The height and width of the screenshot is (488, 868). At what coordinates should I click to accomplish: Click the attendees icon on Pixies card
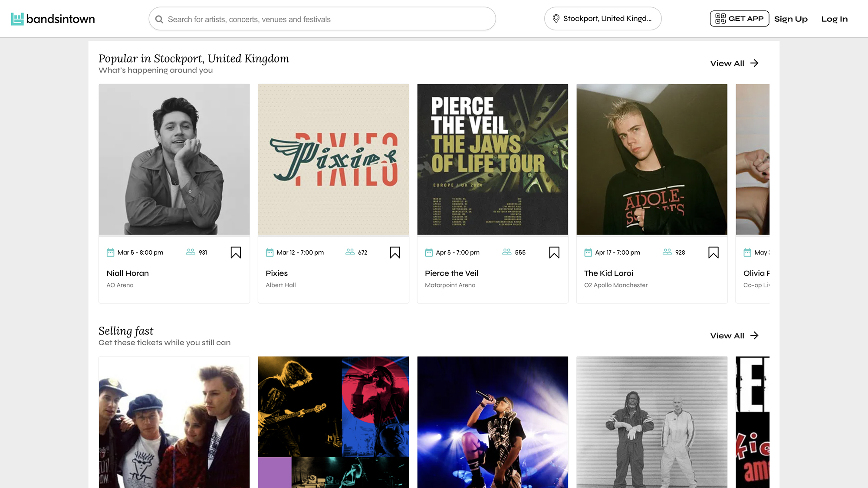pyautogui.click(x=350, y=252)
